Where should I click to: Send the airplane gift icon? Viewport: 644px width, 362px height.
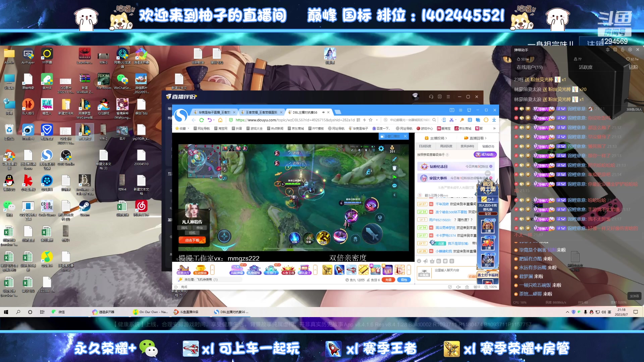pos(351,269)
